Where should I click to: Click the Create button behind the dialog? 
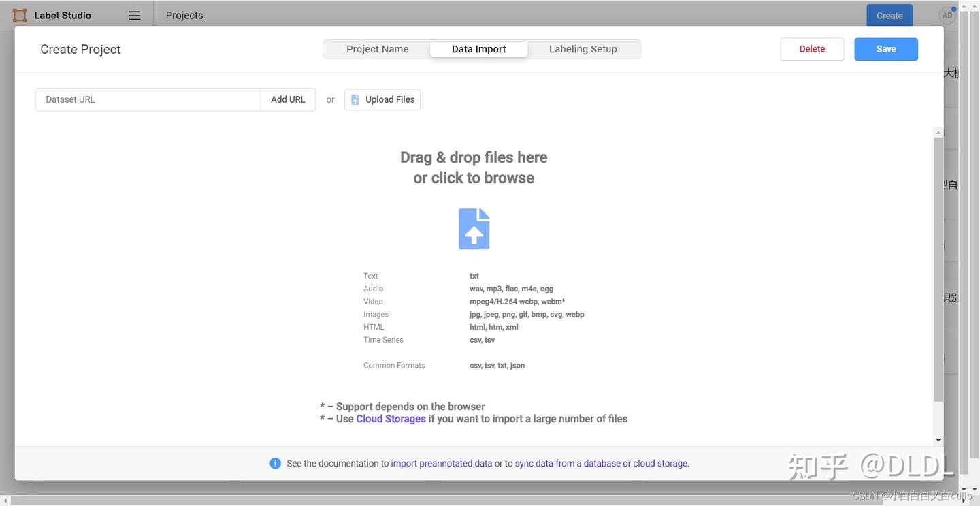(x=889, y=15)
